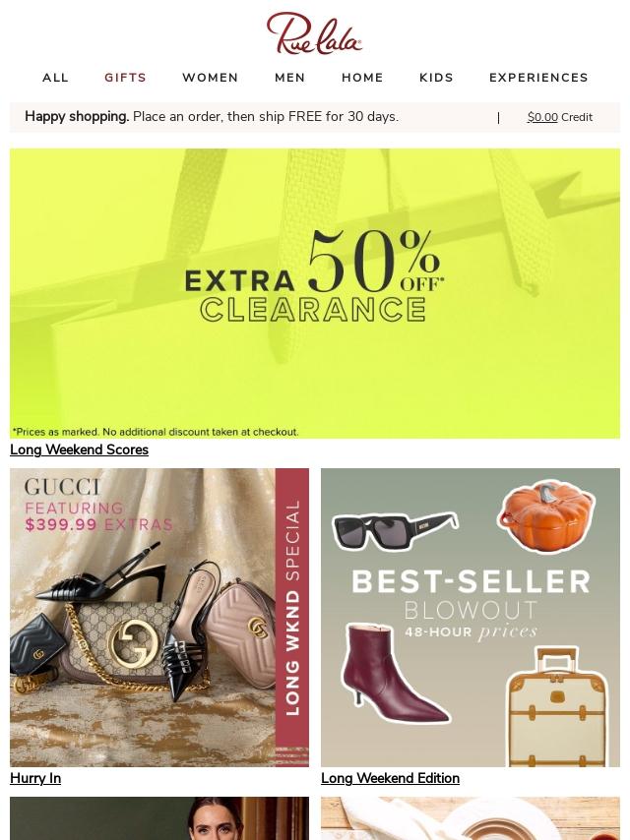Click the $0.00 Credit link
Screen dimensions: 630x840
pos(560,117)
